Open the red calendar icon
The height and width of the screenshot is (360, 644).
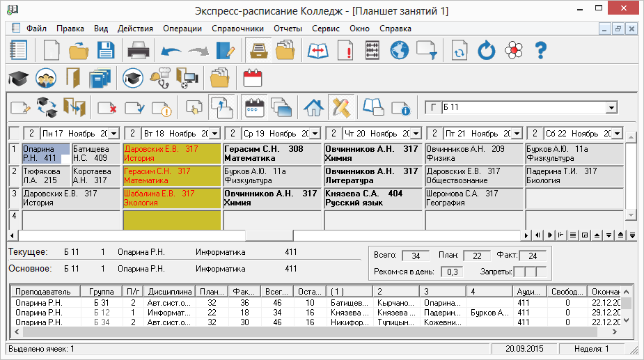point(251,77)
